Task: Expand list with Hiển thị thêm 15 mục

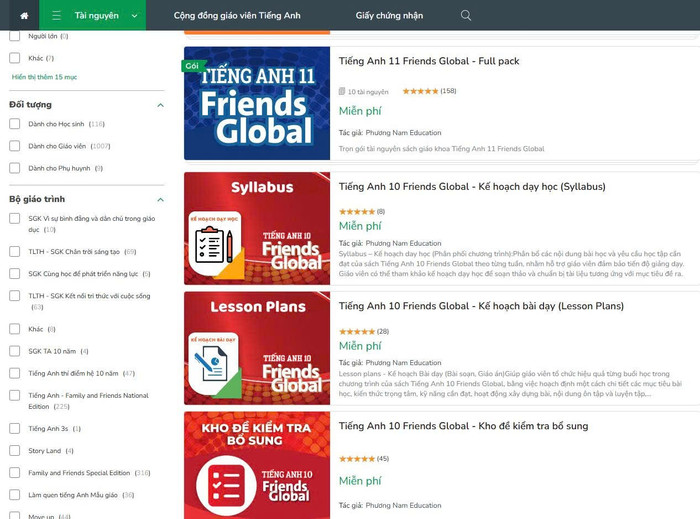Action: pyautogui.click(x=44, y=77)
